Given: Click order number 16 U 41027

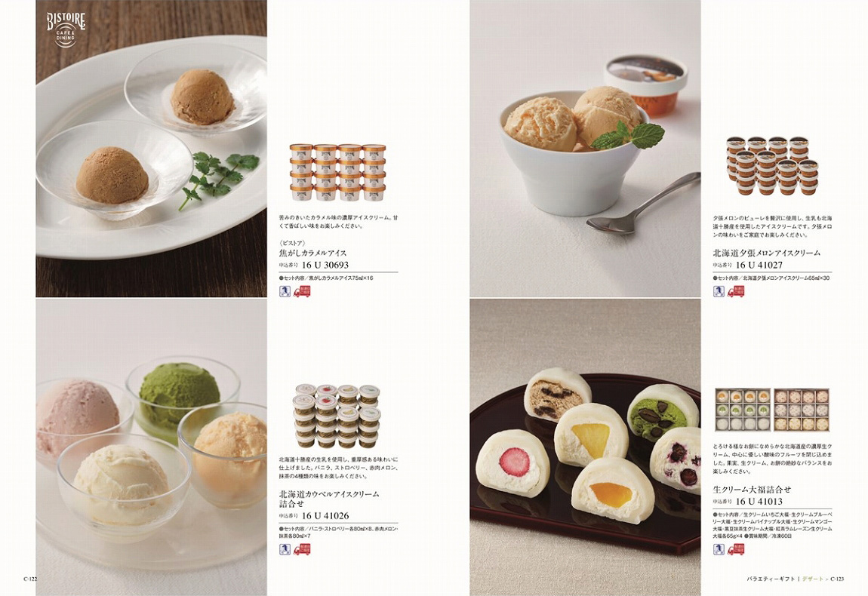Looking at the screenshot, I should [759, 265].
